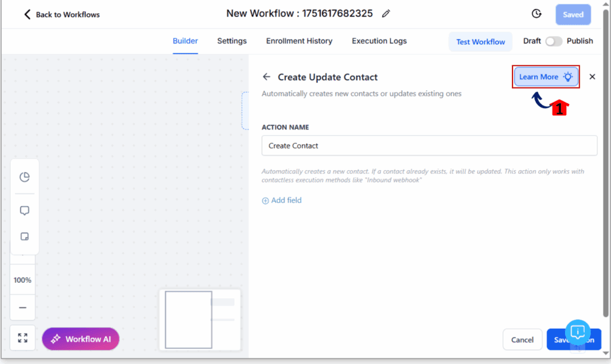This screenshot has height=364, width=611.
Task: Open the help chat bubble icon
Action: click(x=578, y=332)
